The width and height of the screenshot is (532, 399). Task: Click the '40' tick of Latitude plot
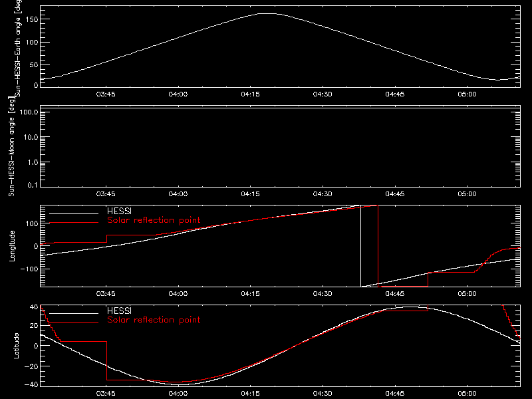(x=34, y=307)
